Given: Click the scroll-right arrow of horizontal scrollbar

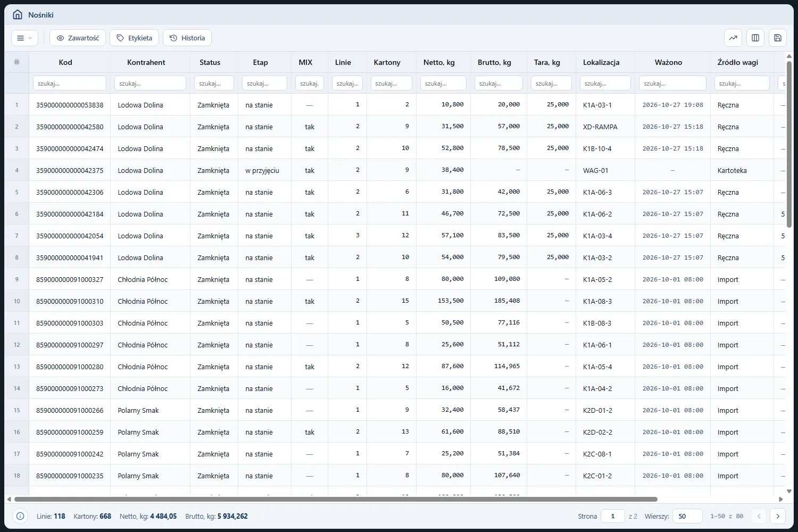Looking at the screenshot, I should (781, 500).
